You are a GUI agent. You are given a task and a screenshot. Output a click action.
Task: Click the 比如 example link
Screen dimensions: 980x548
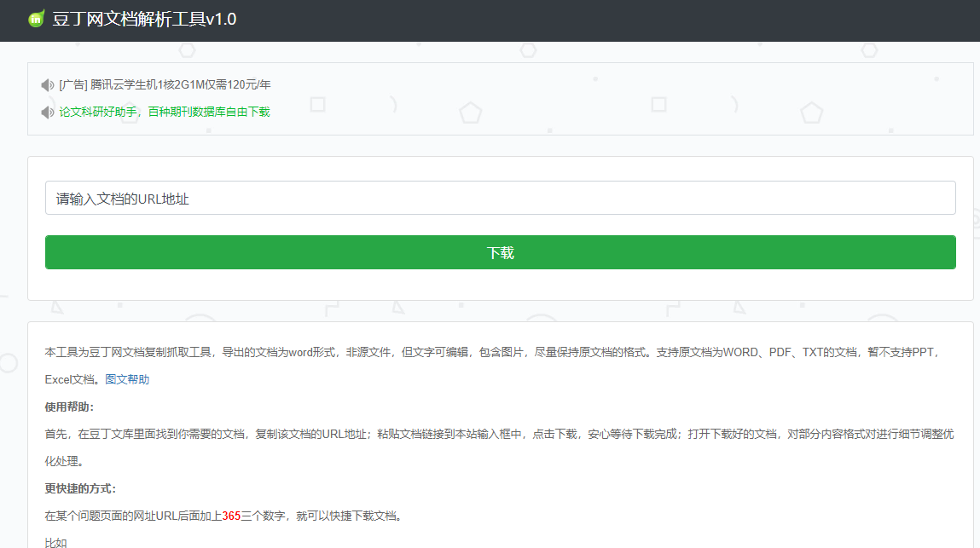tap(55, 543)
